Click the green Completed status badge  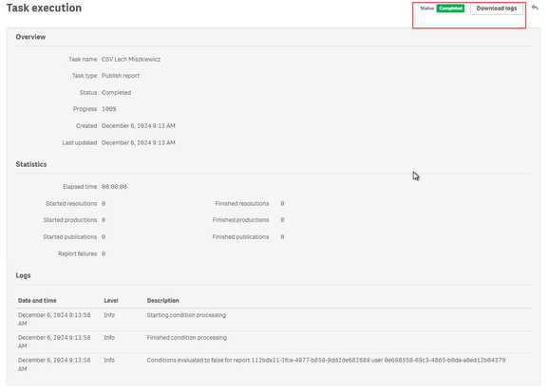[450, 9]
